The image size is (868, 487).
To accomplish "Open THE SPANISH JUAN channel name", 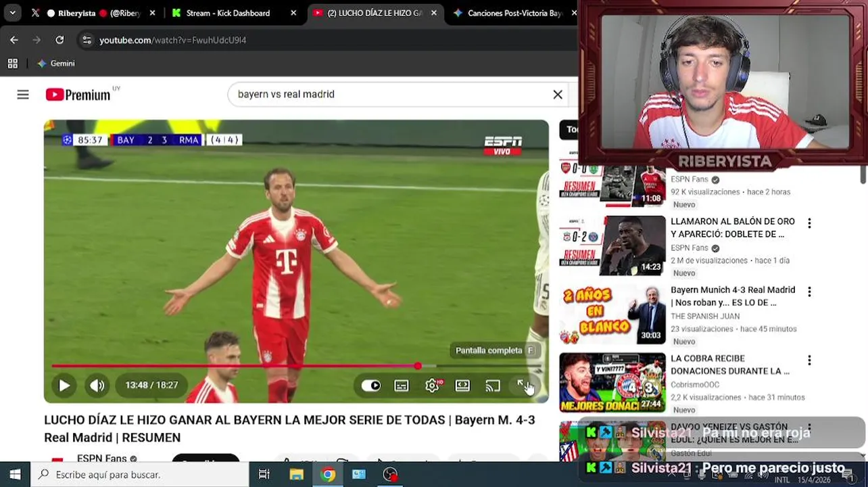I will click(705, 317).
